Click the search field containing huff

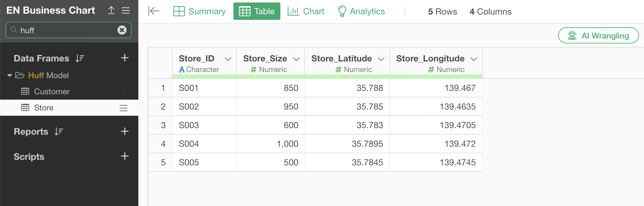pyautogui.click(x=65, y=30)
